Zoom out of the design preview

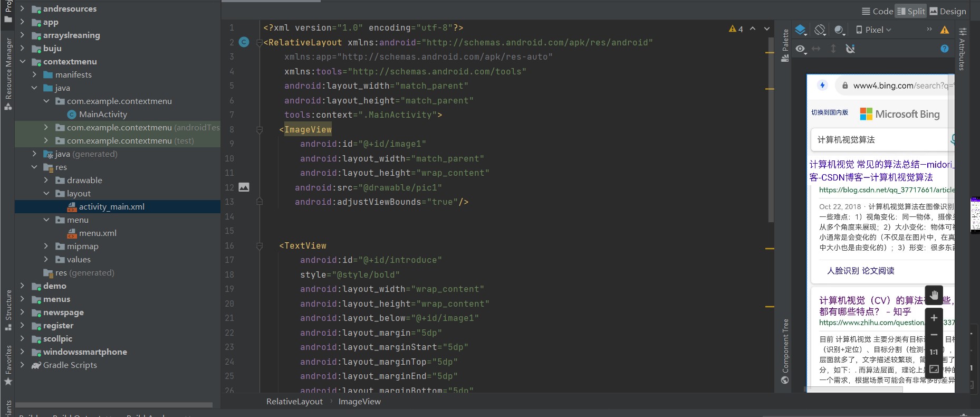point(934,335)
